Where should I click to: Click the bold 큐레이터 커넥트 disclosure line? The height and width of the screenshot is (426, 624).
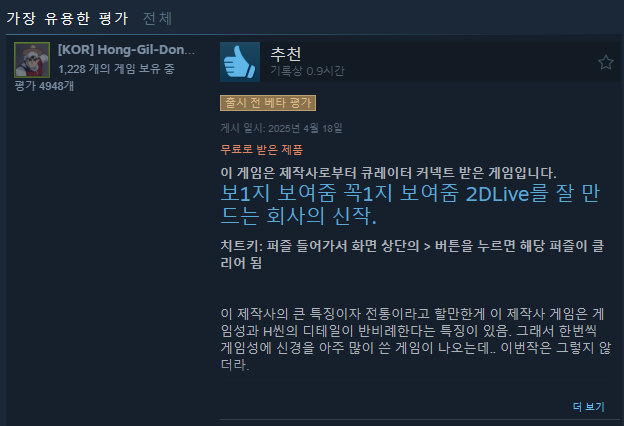[x=388, y=173]
